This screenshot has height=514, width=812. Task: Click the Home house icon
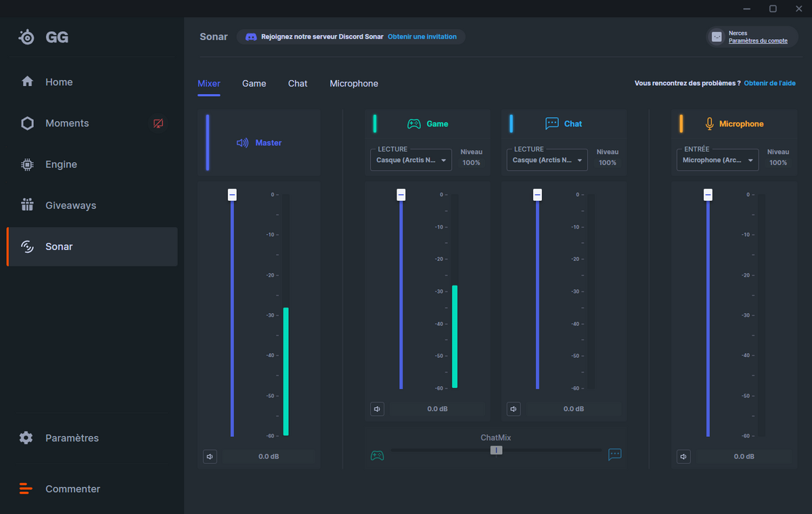(27, 82)
